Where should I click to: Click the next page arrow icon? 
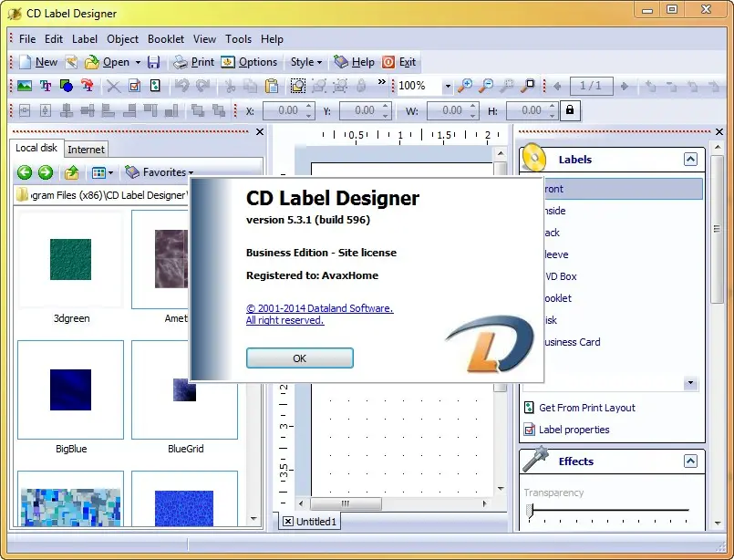[x=624, y=86]
